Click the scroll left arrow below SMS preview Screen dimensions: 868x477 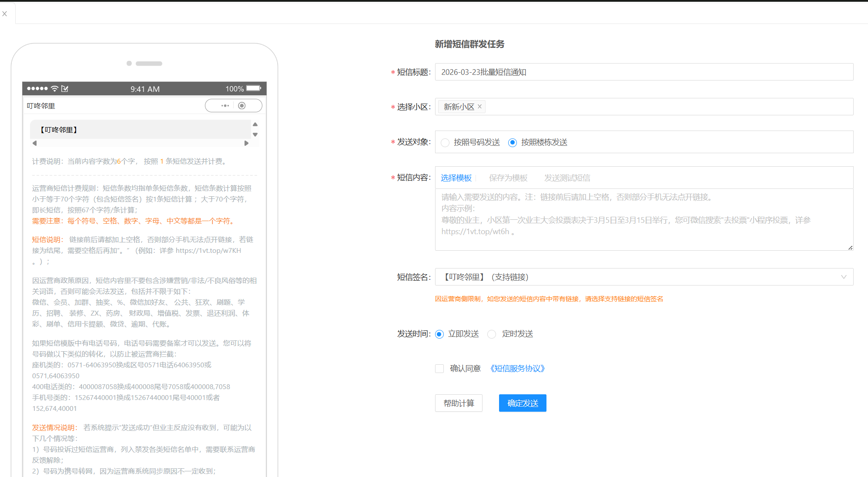[x=35, y=143]
